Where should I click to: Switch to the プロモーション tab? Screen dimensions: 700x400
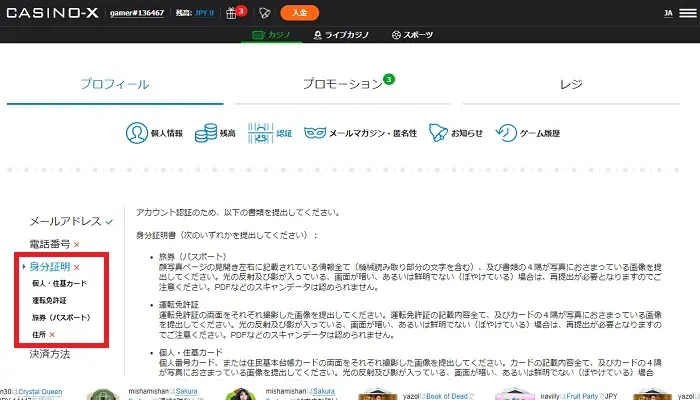pyautogui.click(x=343, y=85)
